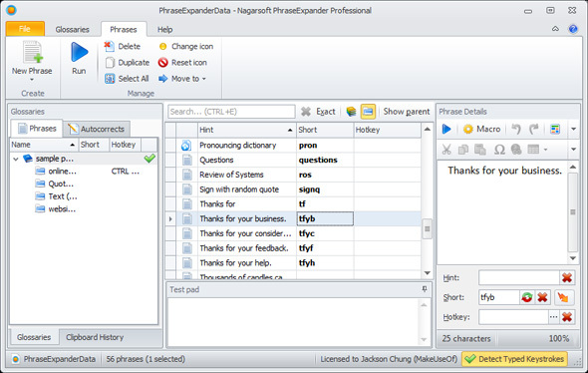Undo last edit in Phrase Details
Screen dimensions: 588x373
(516, 129)
